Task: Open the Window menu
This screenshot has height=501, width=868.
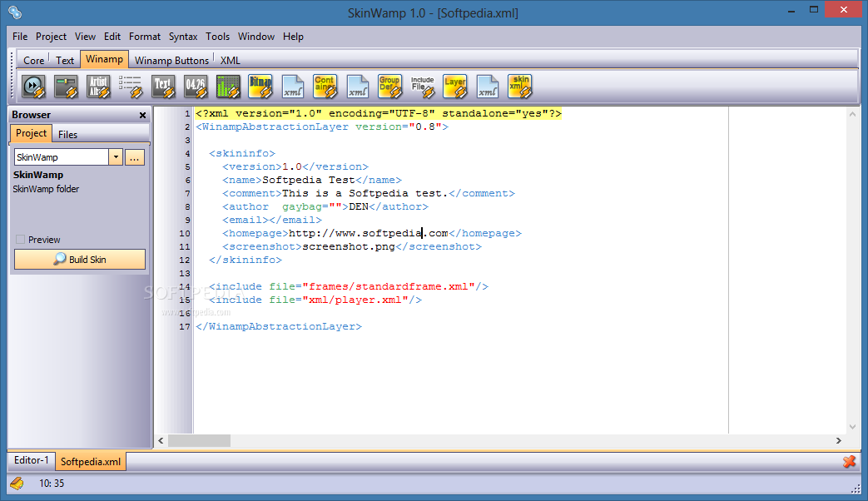Action: tap(256, 37)
